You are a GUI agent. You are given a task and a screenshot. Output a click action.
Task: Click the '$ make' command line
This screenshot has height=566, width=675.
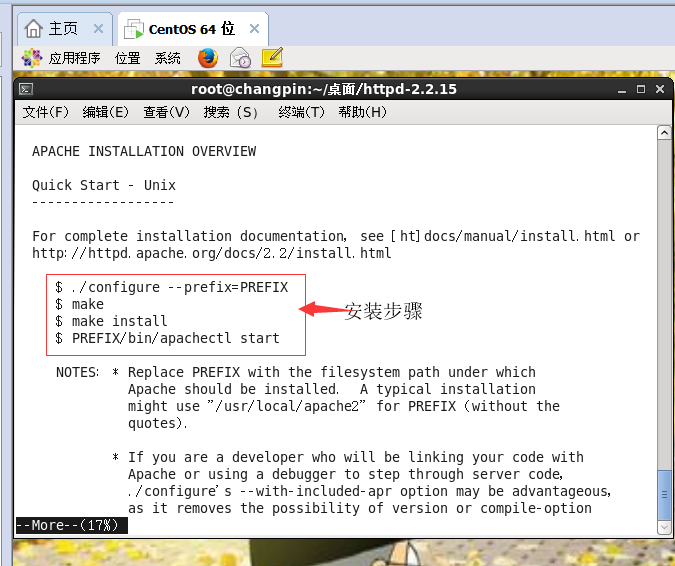tap(80, 304)
